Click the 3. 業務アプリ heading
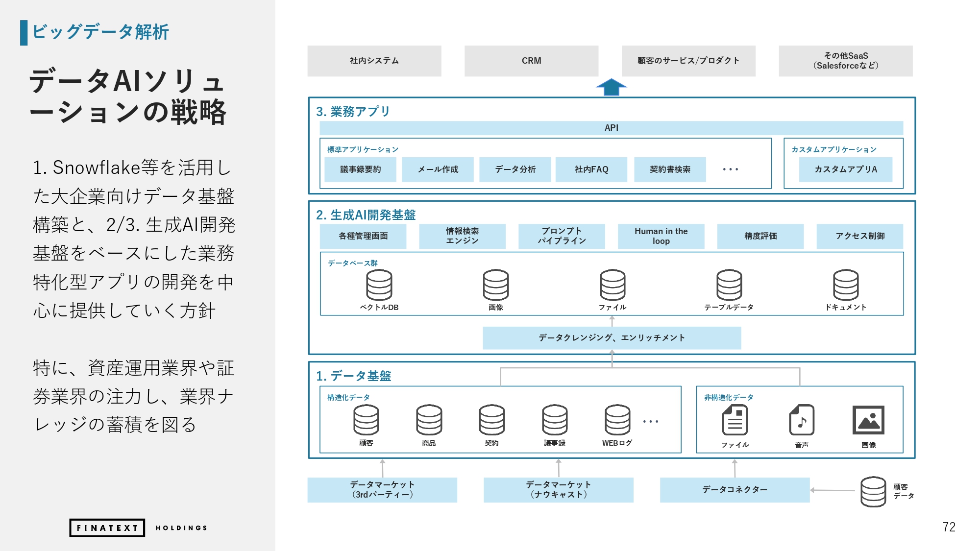Screen dimensions: 980x551 (x=353, y=112)
